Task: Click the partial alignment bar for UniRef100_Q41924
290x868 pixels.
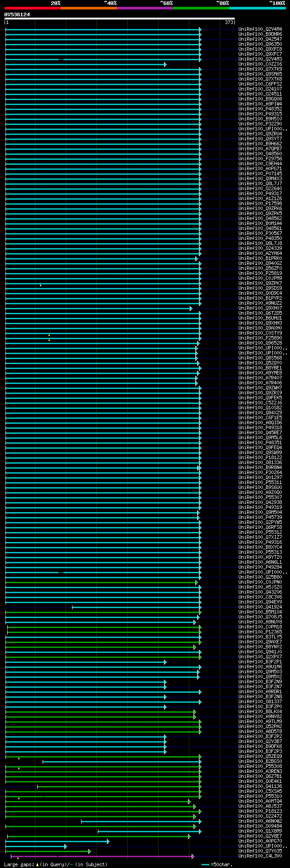Action: 136,607
